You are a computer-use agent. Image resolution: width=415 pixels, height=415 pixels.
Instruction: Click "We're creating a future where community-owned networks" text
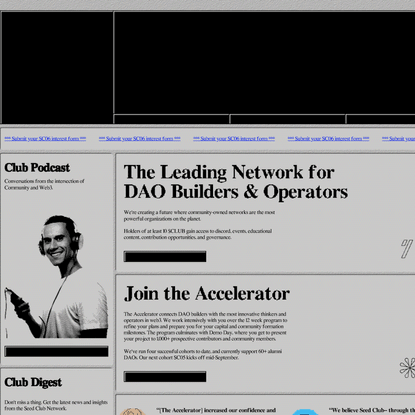[x=199, y=215]
